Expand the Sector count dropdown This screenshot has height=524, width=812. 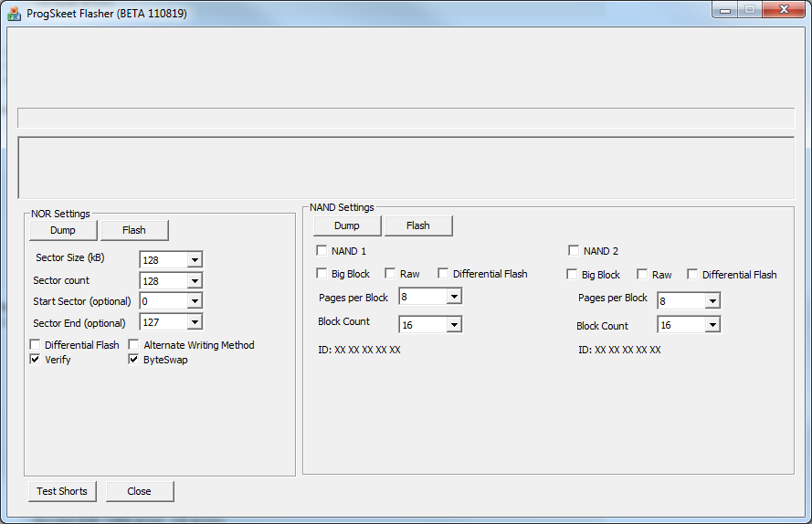(194, 281)
